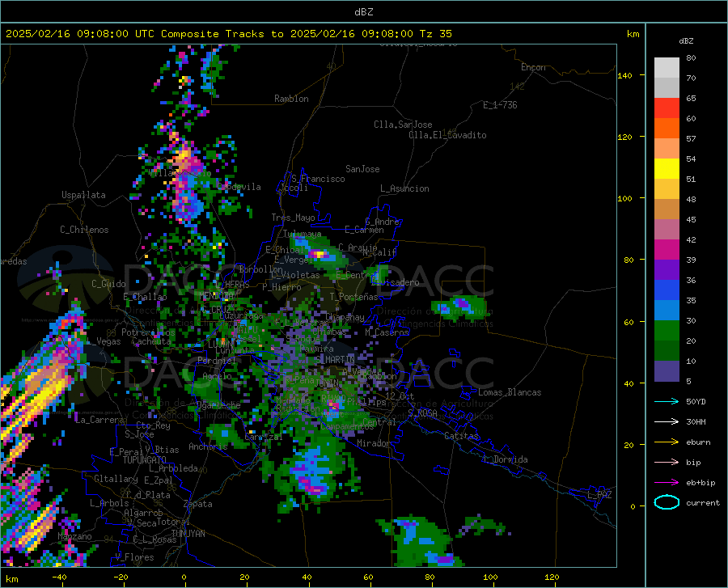This screenshot has width=728, height=588.
Task: Click the 'Perdriel' map label
Action: point(217,360)
